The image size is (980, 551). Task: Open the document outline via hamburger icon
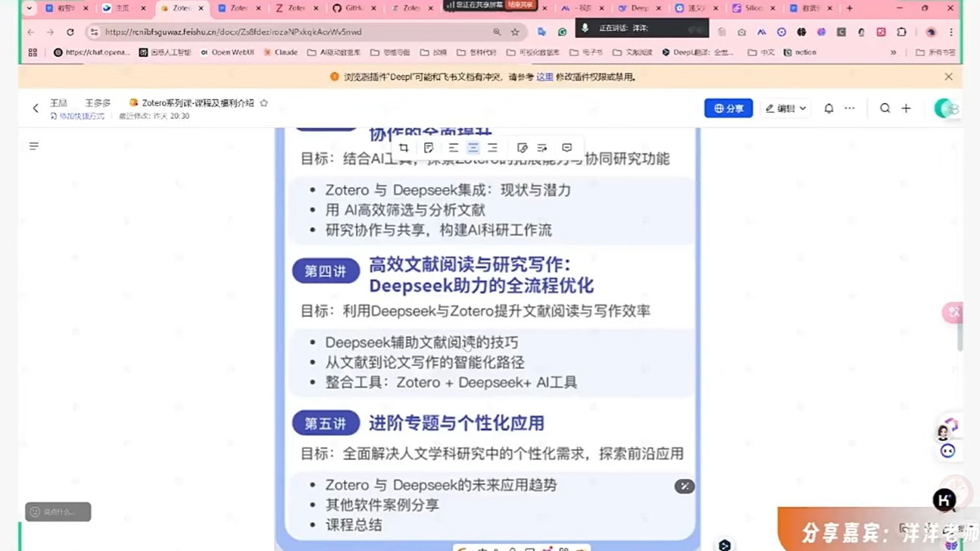tap(33, 146)
